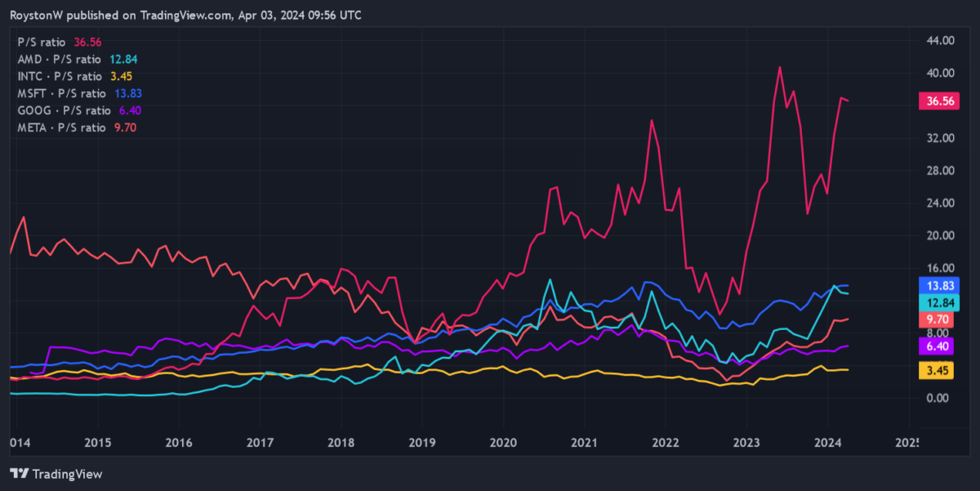Viewport: 980px width, 491px height.
Task: Click the 2019 label on the time axis
Action: (x=421, y=442)
